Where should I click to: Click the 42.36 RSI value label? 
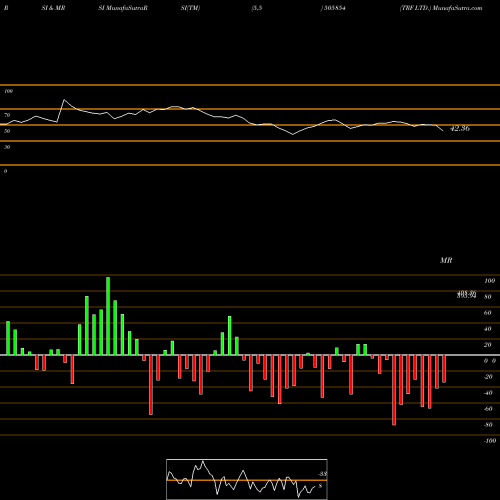click(460, 128)
